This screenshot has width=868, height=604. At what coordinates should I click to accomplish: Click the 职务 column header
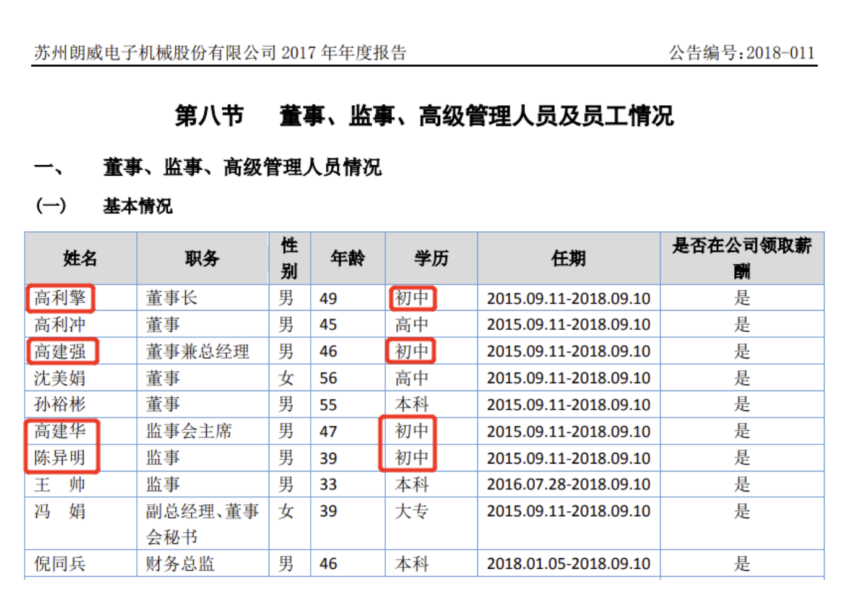click(x=202, y=259)
